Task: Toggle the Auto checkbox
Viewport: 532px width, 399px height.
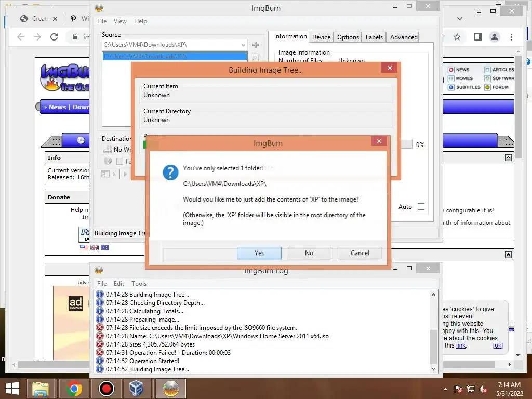Action: (421, 207)
